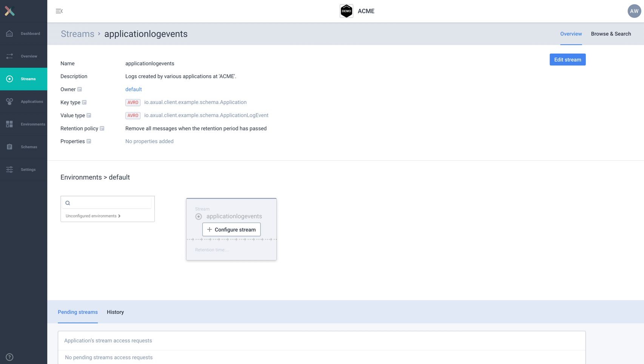This screenshot has width=644, height=364.
Task: Click the stream circle icon beside applicationlogevents card
Action: click(x=199, y=217)
